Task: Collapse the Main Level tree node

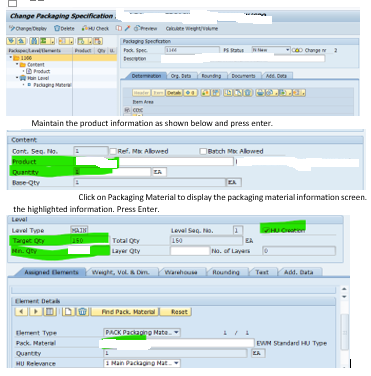Action: (x=17, y=78)
